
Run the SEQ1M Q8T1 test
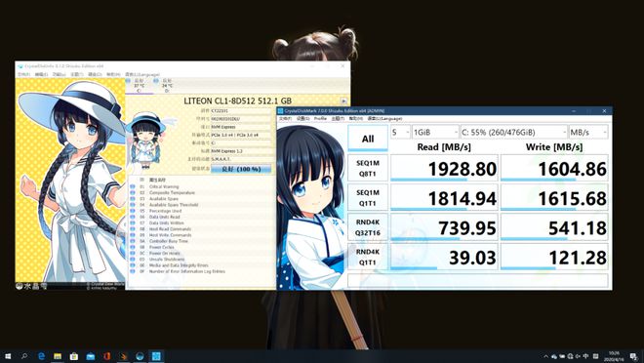368,168
